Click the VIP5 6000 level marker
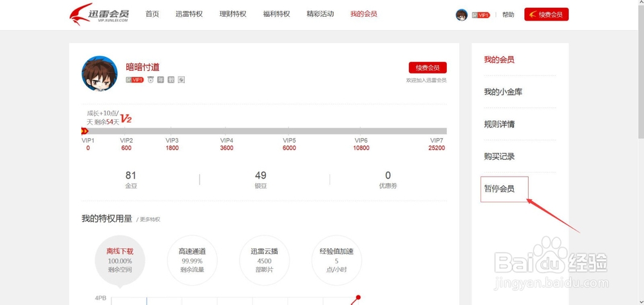The image size is (644, 305). tap(289, 144)
